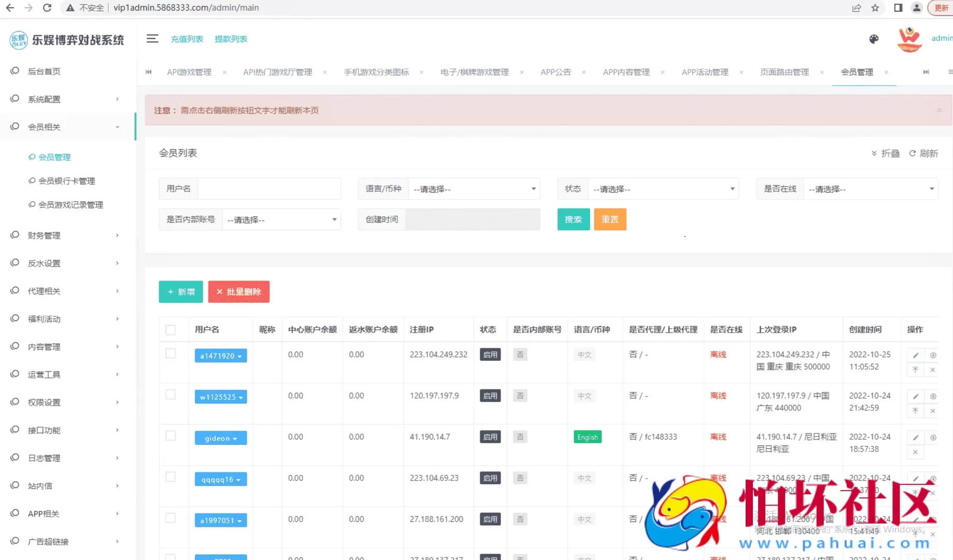The height and width of the screenshot is (560, 953).
Task: Click the 用户名 input field
Action: coord(269,189)
